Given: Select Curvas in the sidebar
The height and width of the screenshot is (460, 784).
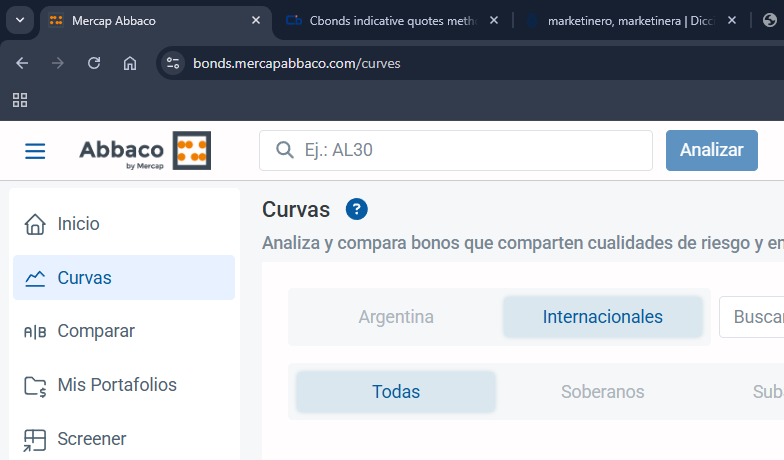Looking at the screenshot, I should pyautogui.click(x=124, y=278).
